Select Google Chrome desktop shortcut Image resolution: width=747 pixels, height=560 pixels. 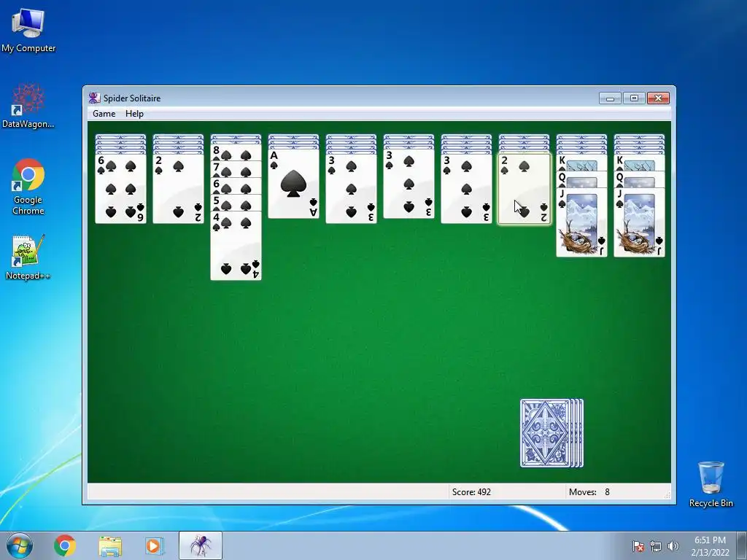tap(28, 187)
